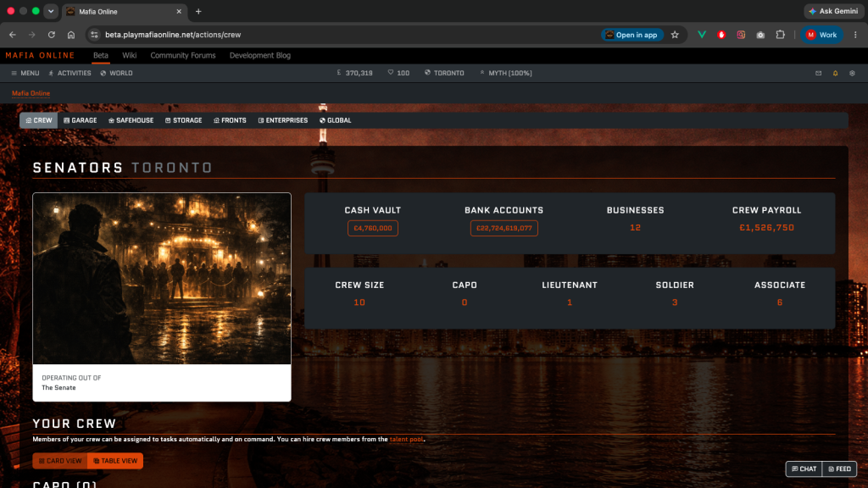This screenshot has height=488, width=868.
Task: Open the FEED panel
Action: 840,469
